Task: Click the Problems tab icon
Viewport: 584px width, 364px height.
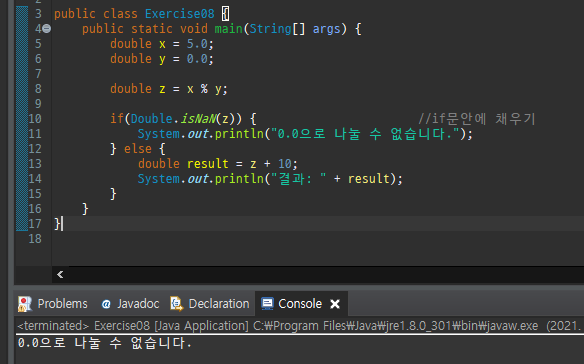Action: click(x=25, y=304)
